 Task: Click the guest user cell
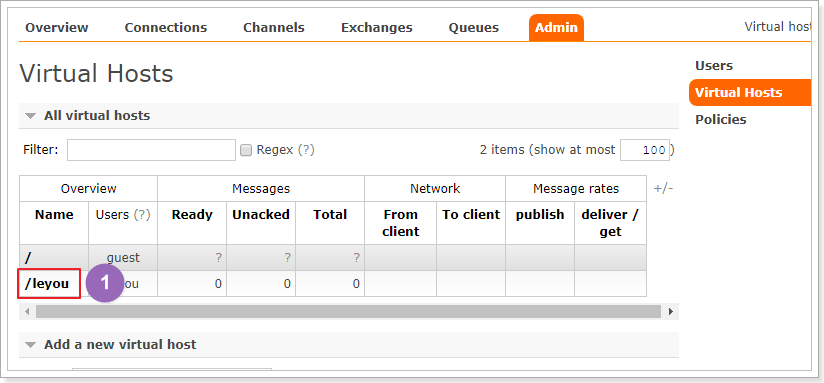(123, 257)
